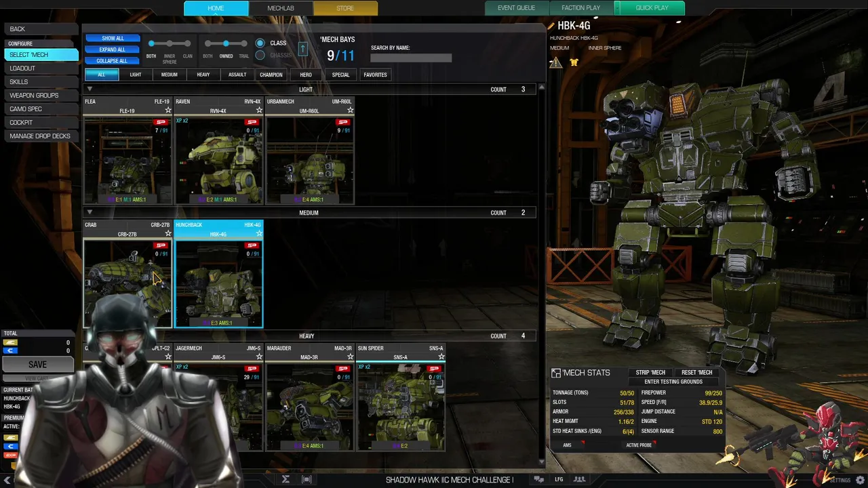The width and height of the screenshot is (868, 488).
Task: Click the red SP badge on Hunchback card
Action: (252, 245)
